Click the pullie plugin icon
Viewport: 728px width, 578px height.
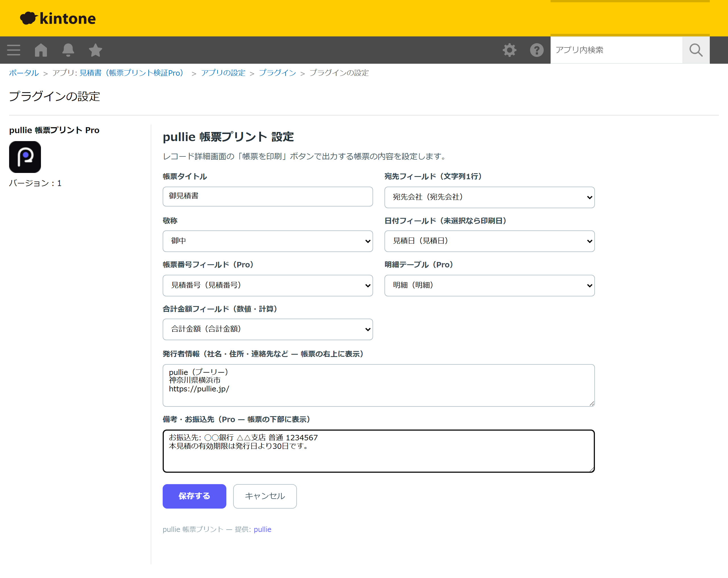pos(25,157)
